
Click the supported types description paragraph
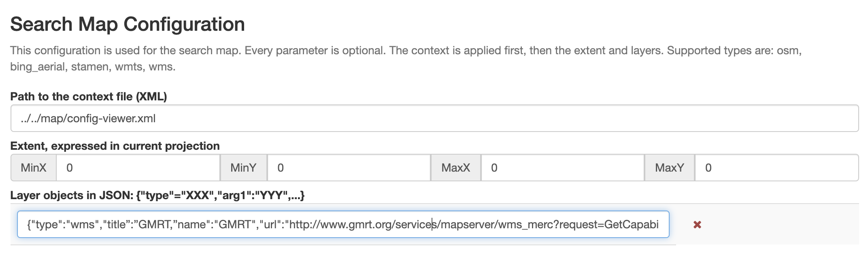coord(406,58)
